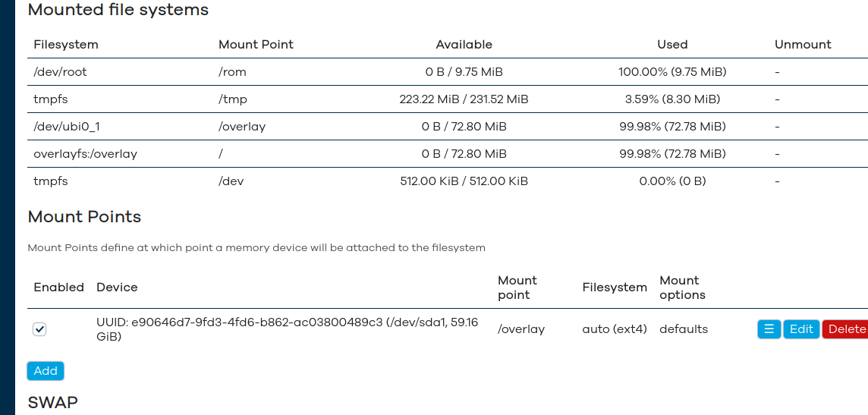
Task: Add a new mount point
Action: point(46,371)
